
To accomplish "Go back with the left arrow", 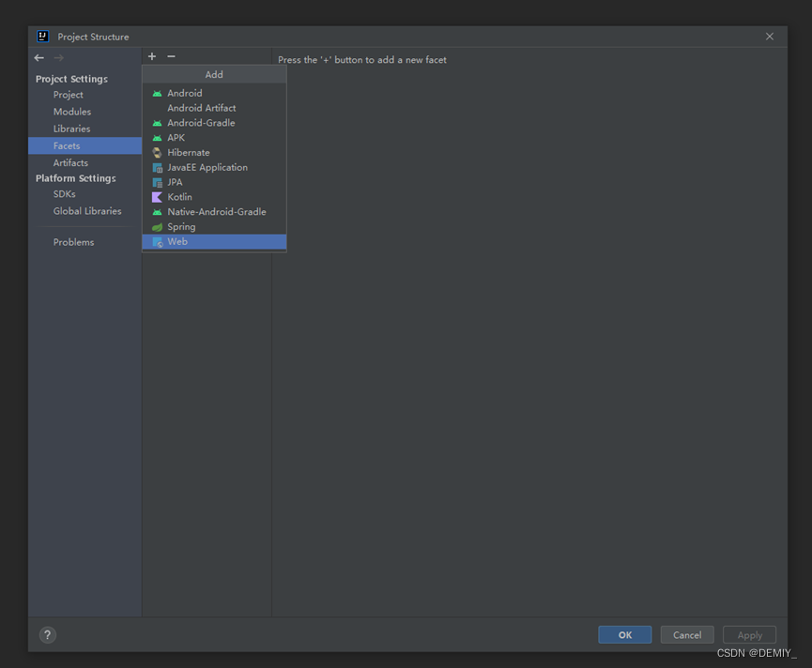I will pos(38,58).
